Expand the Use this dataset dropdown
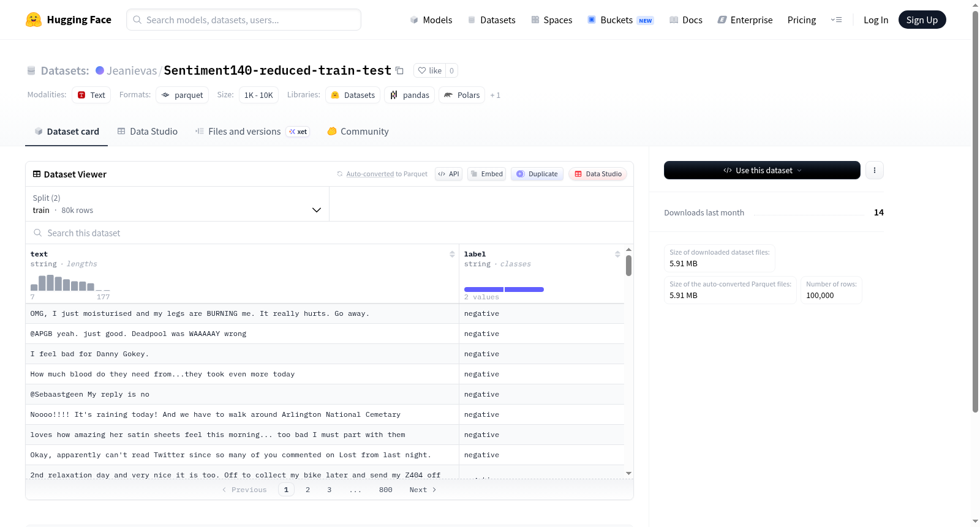The width and height of the screenshot is (980, 527). pyautogui.click(x=762, y=170)
